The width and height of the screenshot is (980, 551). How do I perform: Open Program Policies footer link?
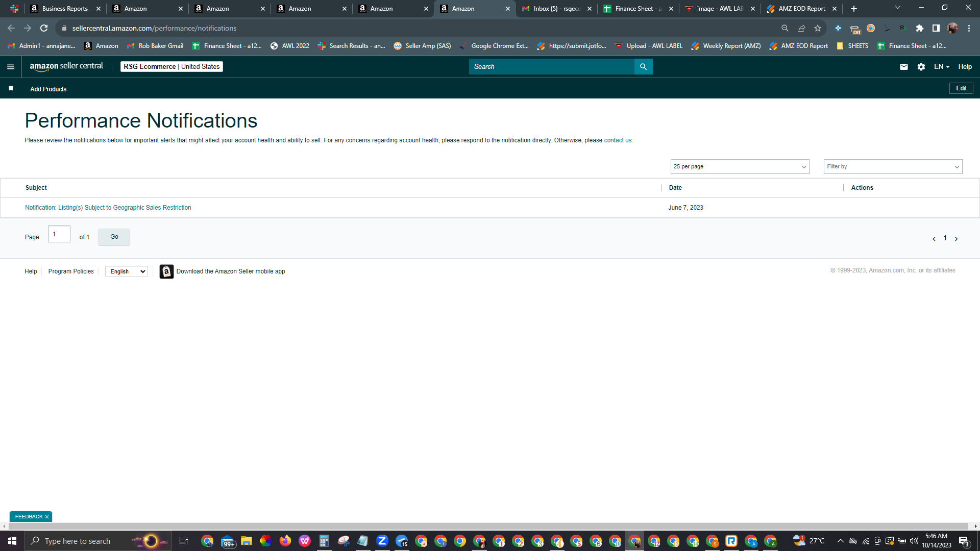[71, 271]
